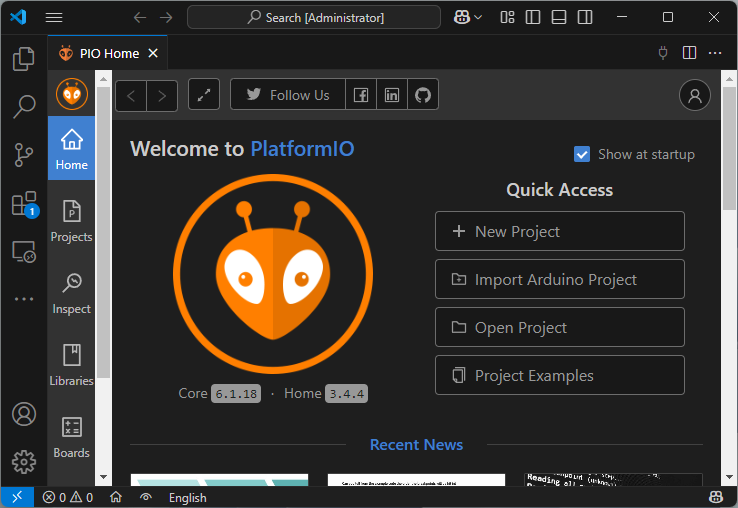Open the PlatformIO Facebook page icon

pyautogui.click(x=361, y=94)
